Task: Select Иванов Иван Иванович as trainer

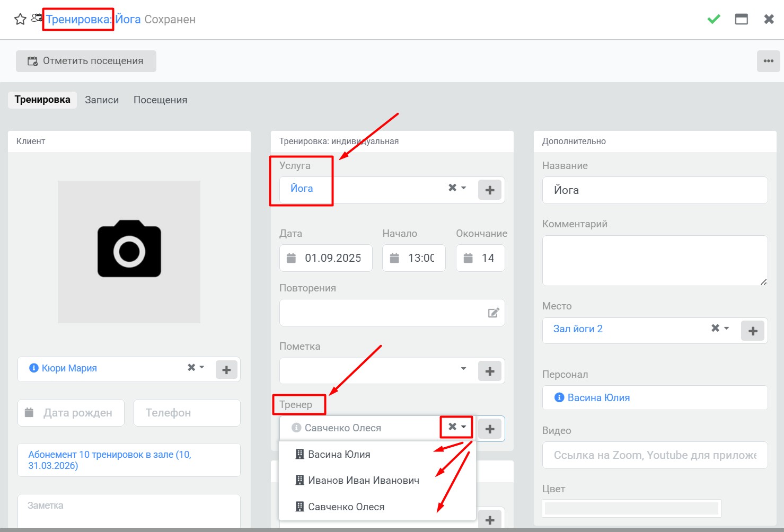Action: 377,481
